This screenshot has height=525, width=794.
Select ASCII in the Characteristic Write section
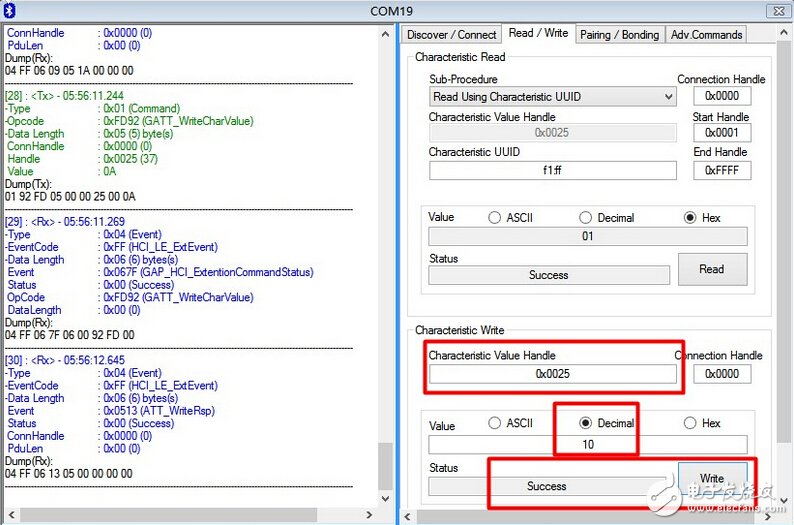coord(495,423)
